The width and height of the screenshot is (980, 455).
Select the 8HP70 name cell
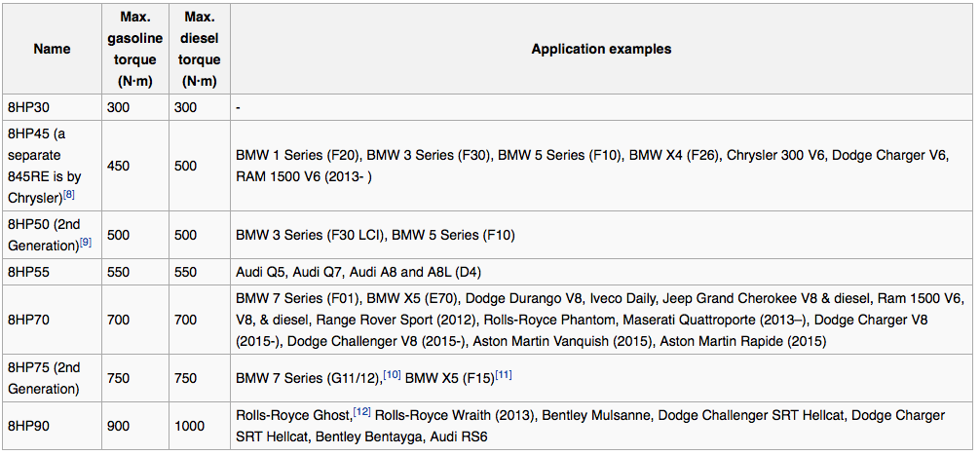52,320
